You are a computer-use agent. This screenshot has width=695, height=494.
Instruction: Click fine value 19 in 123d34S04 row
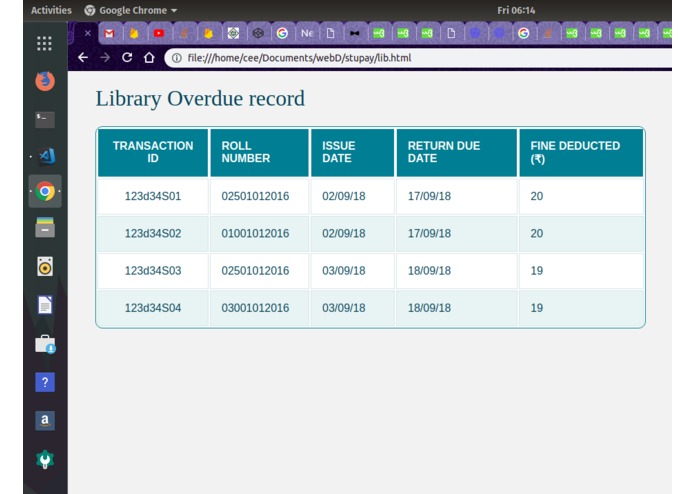point(537,308)
